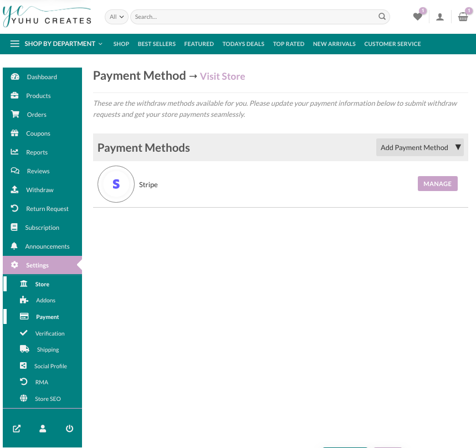This screenshot has height=448, width=476.
Task: Select Verification settings label
Action: click(50, 333)
